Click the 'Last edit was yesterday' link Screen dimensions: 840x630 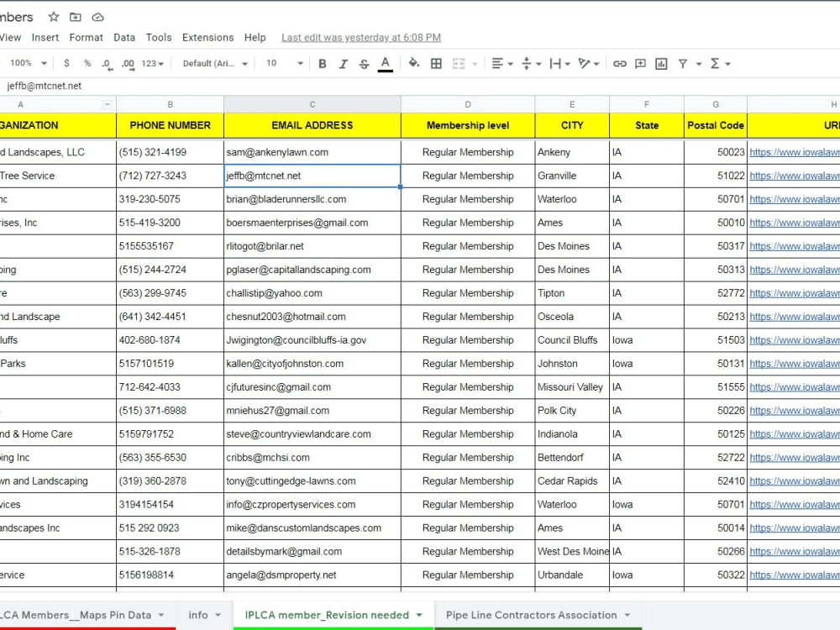click(x=361, y=37)
